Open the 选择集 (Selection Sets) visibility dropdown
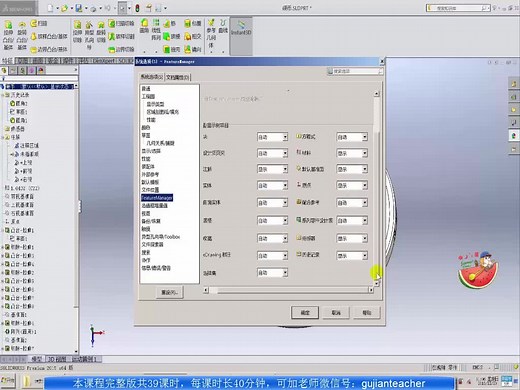The image size is (520, 390). point(272,273)
